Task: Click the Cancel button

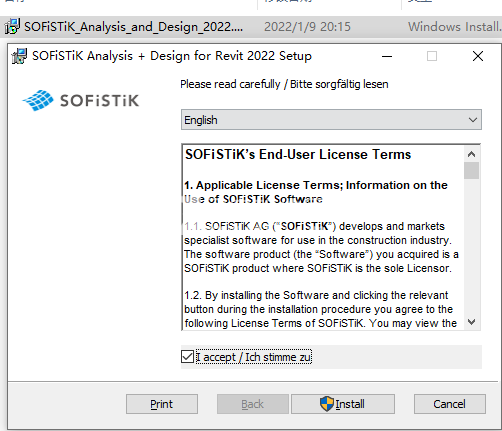Action: (450, 404)
